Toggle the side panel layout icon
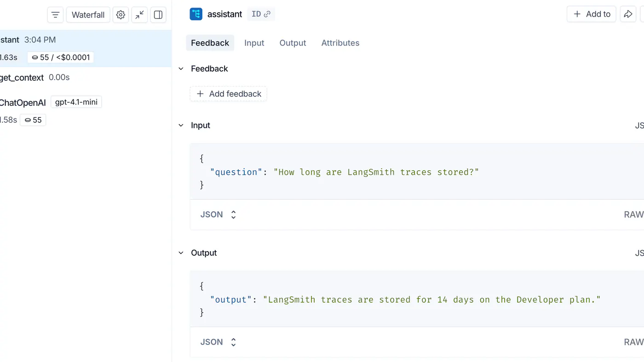 tap(158, 15)
